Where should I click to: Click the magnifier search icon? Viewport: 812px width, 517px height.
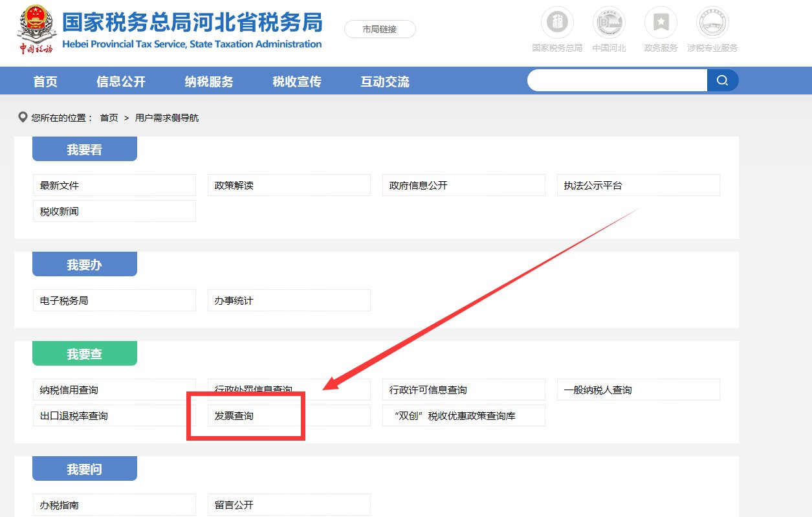(x=723, y=80)
